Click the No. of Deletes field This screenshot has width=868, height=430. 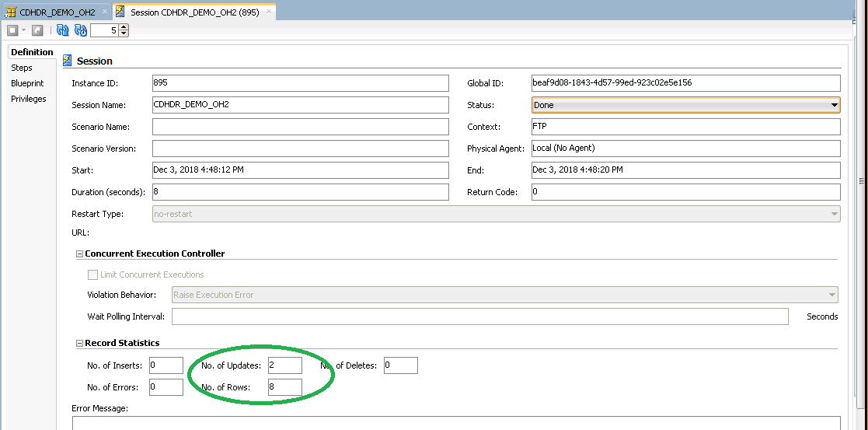[x=401, y=365]
